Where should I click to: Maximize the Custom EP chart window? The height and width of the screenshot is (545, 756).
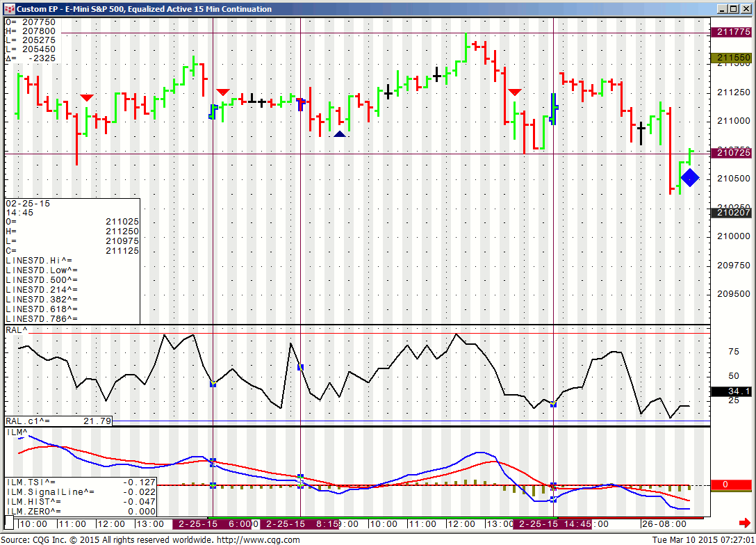pos(734,9)
